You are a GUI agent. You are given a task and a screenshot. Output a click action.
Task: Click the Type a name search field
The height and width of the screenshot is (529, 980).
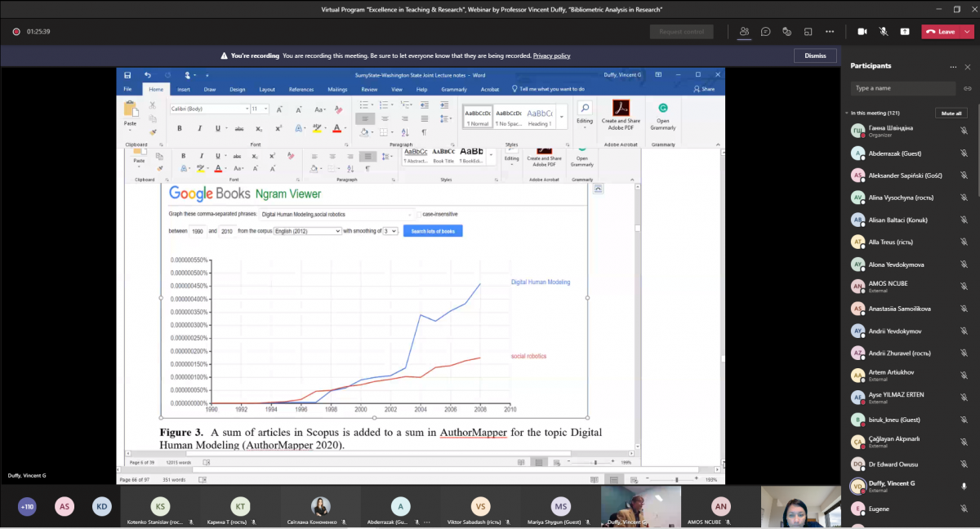pyautogui.click(x=902, y=88)
